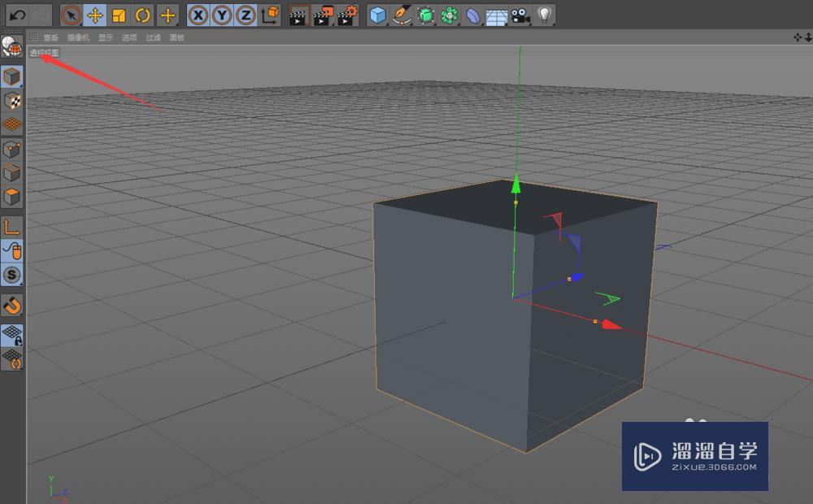Toggle the Locked Workplane icon
The image size is (813, 504).
click(12, 335)
